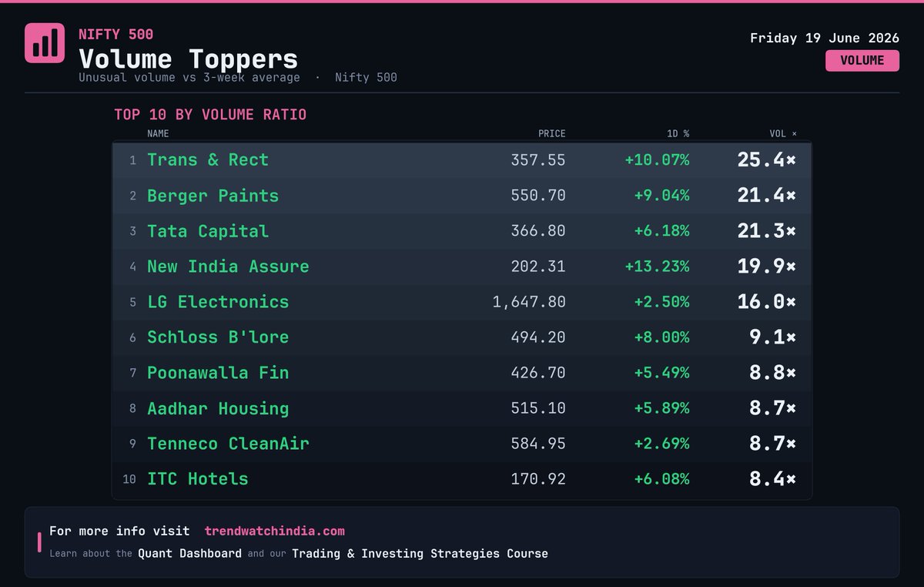Click the +6.08% change value
This screenshot has width=924, height=587.
click(661, 479)
